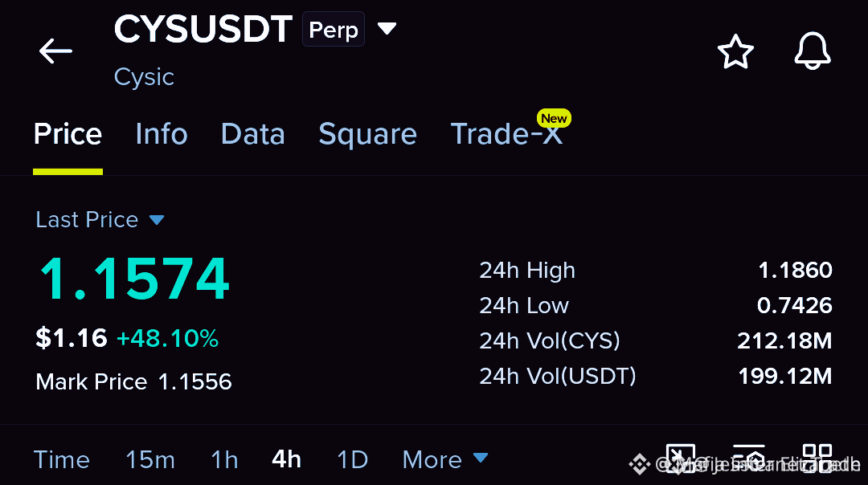The width and height of the screenshot is (868, 485).
Task: Select the 1h chart interval
Action: click(224, 459)
